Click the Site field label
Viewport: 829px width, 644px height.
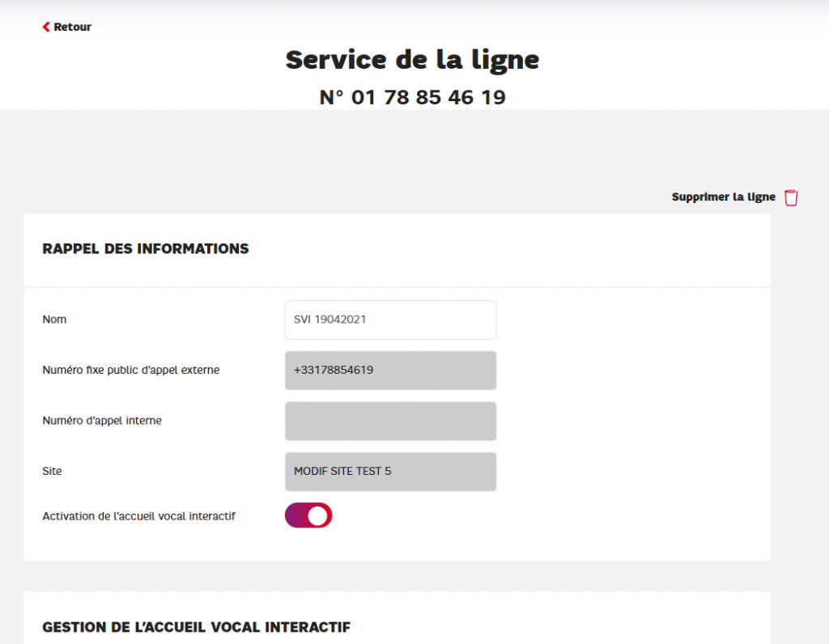click(52, 471)
